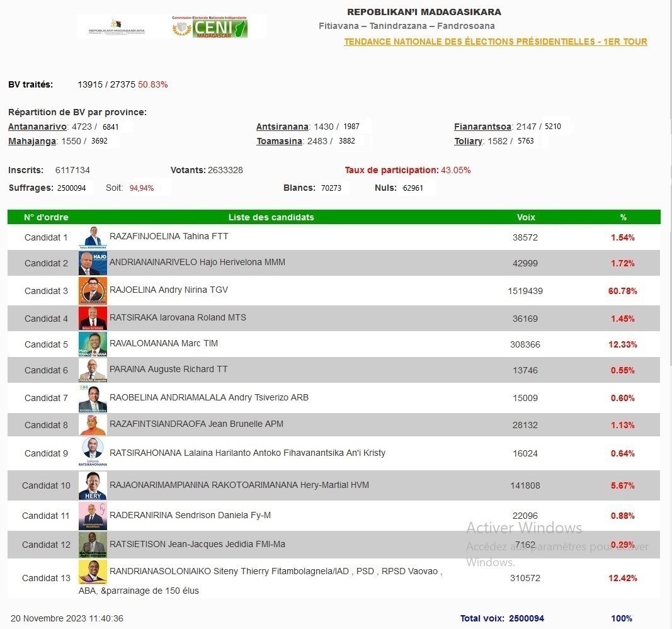Open the Antananarivo province link
The image size is (672, 629).
pos(37,127)
